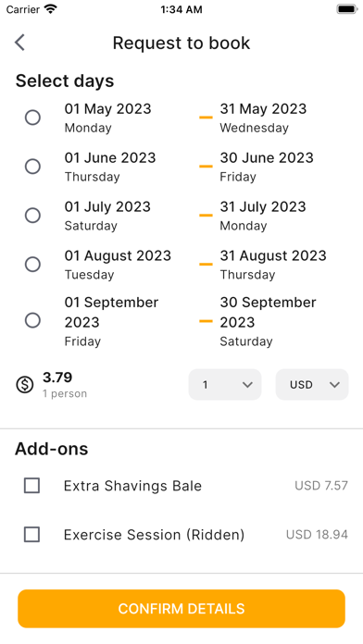
Task: Click the orange dash beside 31 May 2023
Action: coord(206,118)
